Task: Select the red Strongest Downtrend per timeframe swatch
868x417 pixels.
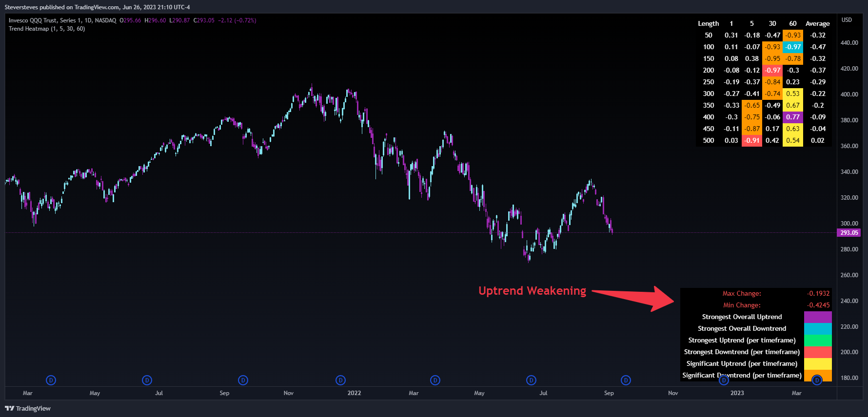Action: [818, 352]
